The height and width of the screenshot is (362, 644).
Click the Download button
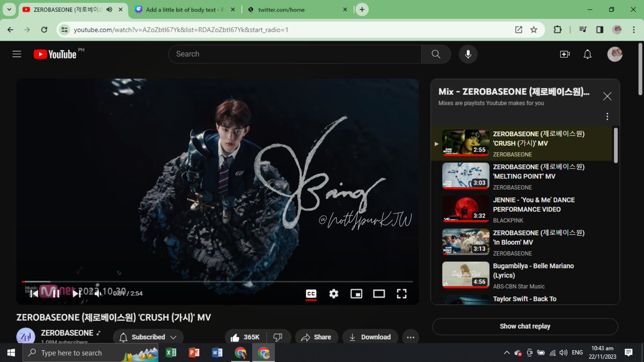tap(370, 337)
